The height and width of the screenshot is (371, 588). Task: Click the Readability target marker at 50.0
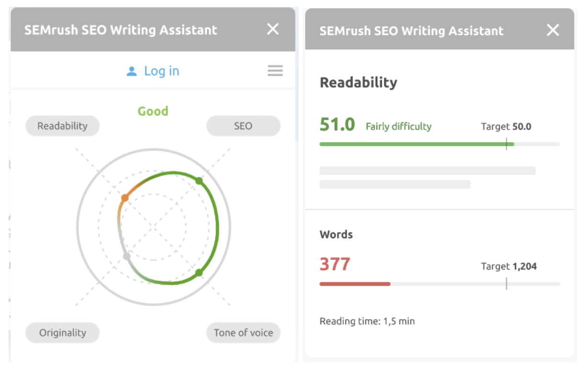click(507, 143)
